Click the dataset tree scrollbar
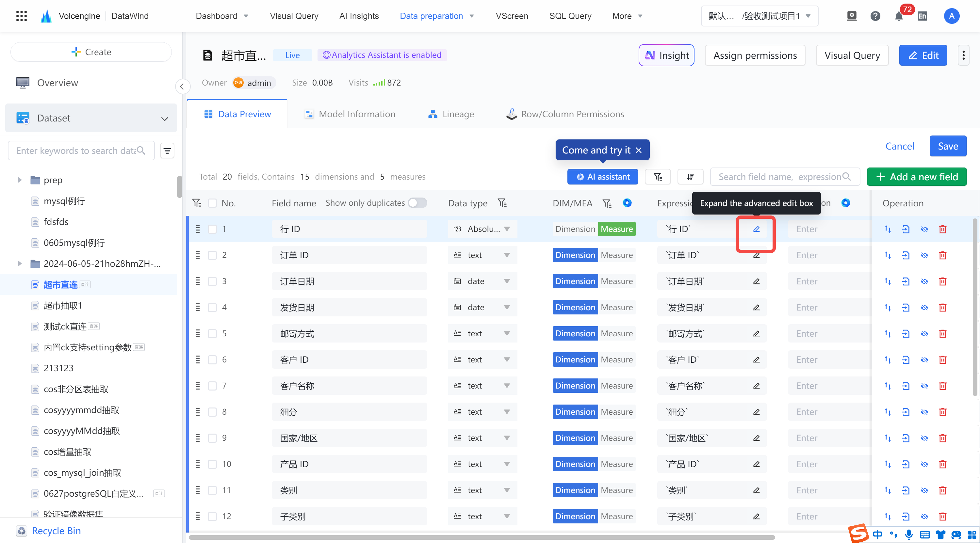 (x=180, y=187)
